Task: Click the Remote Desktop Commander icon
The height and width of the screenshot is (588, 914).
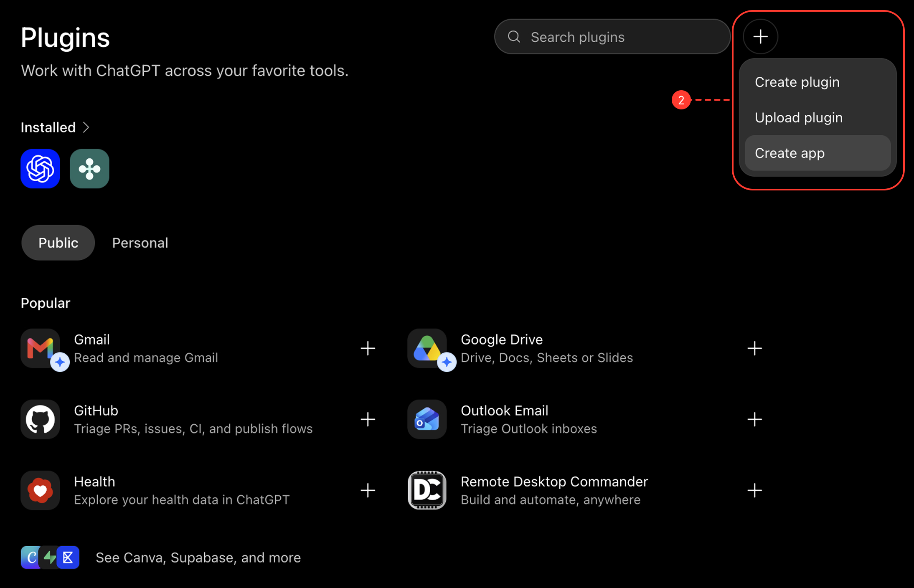Action: click(x=427, y=490)
